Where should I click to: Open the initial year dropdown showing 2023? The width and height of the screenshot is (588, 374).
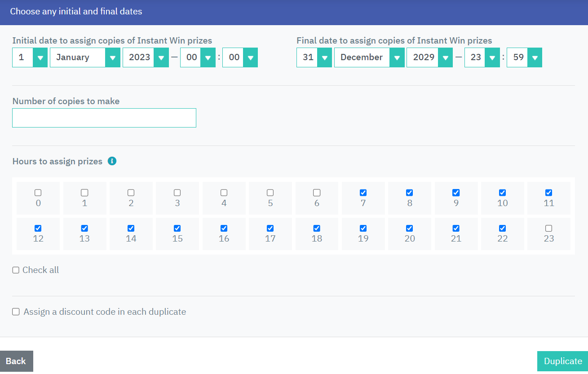(146, 57)
